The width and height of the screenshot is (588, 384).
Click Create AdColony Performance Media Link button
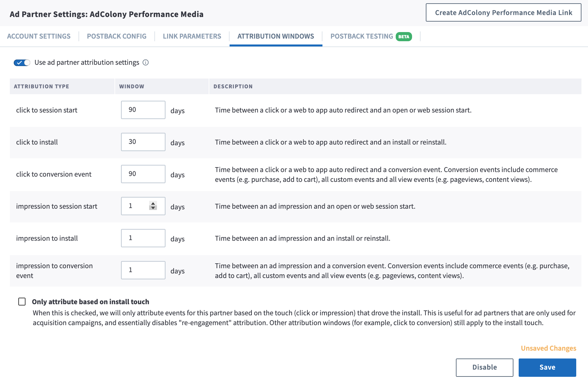coord(504,13)
